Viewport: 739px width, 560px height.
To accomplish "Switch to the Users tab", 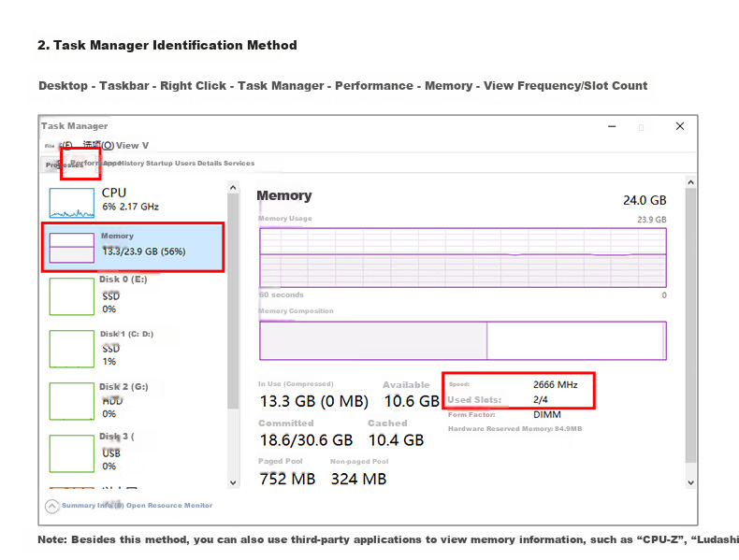I will [x=185, y=163].
